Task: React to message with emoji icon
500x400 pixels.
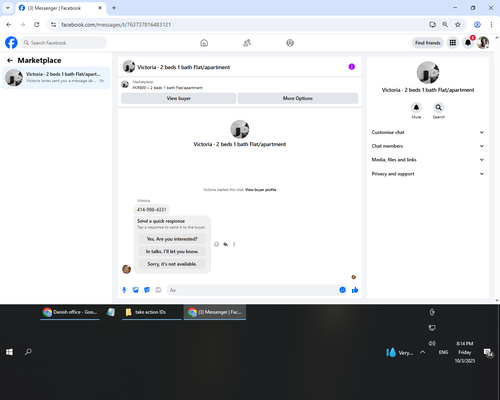Action: [x=217, y=244]
